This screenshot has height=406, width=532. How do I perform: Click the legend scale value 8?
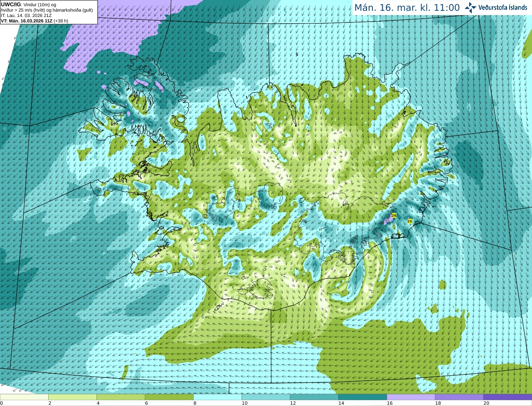pyautogui.click(x=195, y=403)
